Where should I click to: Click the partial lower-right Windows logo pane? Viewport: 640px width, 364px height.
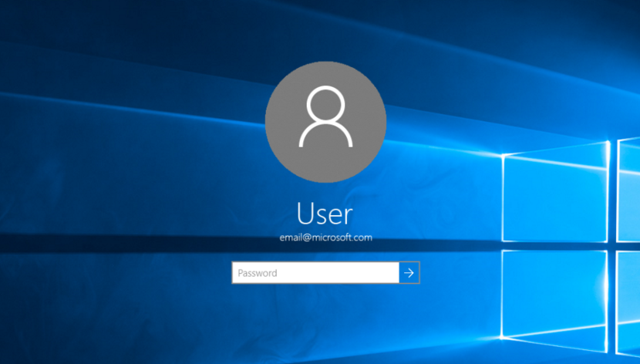(x=628, y=302)
